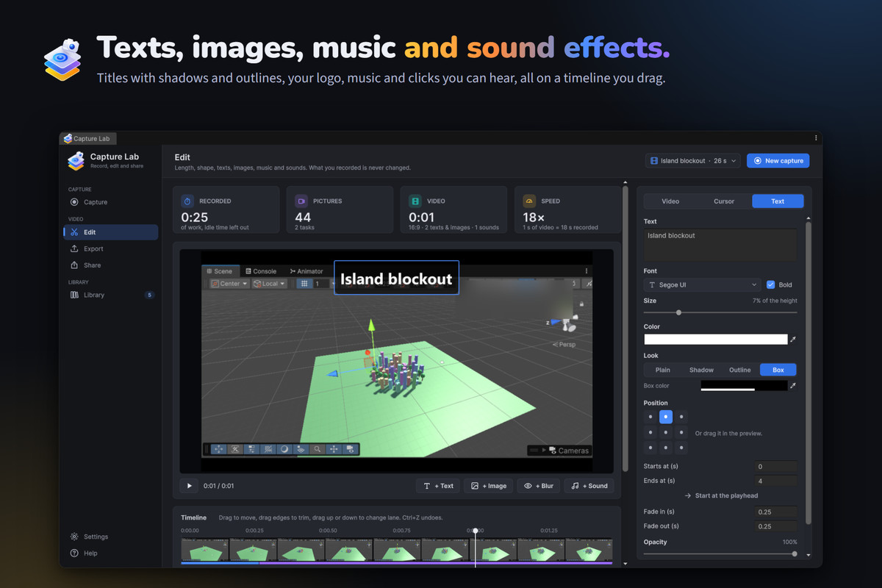
Task: Open the Segoe UI font dropdown
Action: [703, 284]
